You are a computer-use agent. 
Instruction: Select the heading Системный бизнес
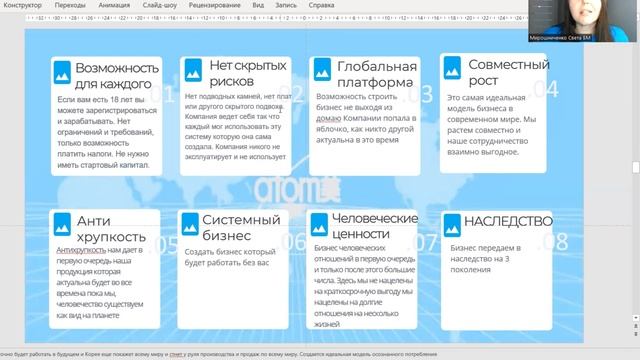(241, 227)
